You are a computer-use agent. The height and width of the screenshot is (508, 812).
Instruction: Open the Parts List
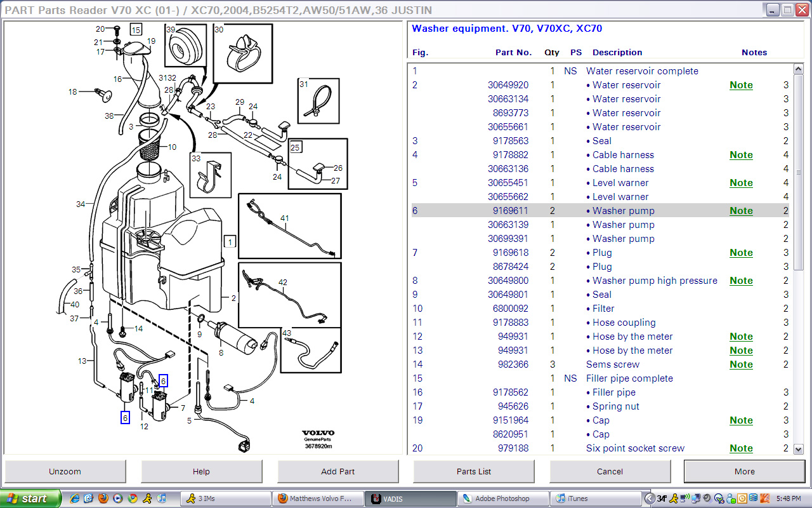tap(473, 471)
